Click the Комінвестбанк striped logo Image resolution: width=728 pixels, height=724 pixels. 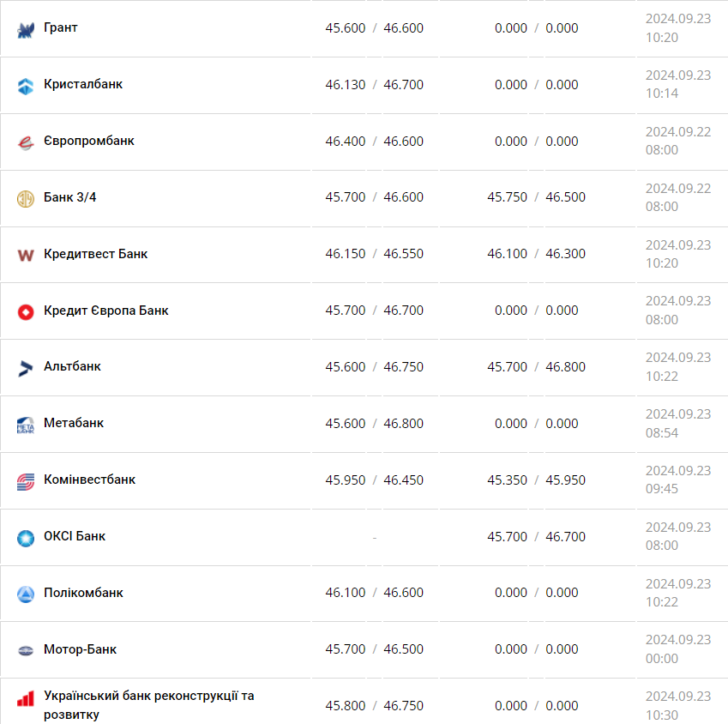[x=25, y=481]
